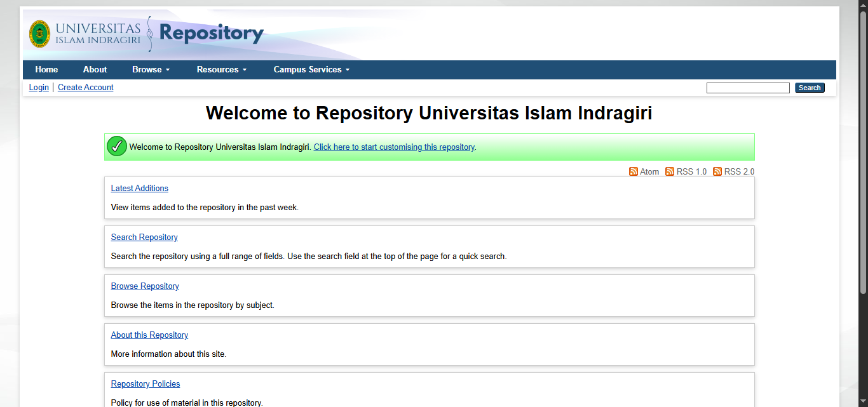This screenshot has height=407, width=868.
Task: Click the repository customising link
Action: [x=394, y=147]
